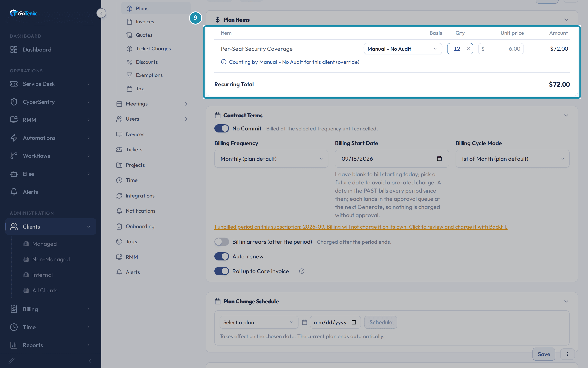Toggle the No Commit switch
Screen dimensions: 588x368
click(x=222, y=129)
